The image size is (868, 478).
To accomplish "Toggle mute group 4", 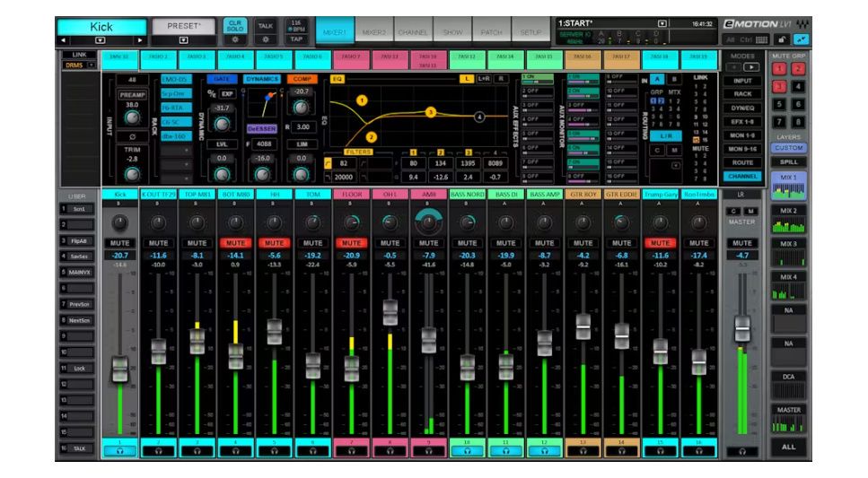I will click(798, 86).
